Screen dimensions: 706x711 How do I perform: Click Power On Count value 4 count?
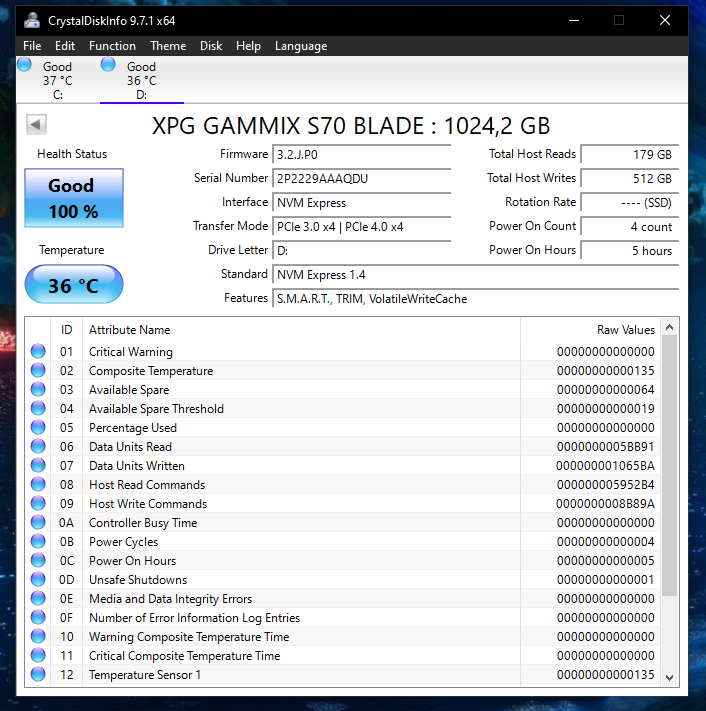click(x=630, y=227)
